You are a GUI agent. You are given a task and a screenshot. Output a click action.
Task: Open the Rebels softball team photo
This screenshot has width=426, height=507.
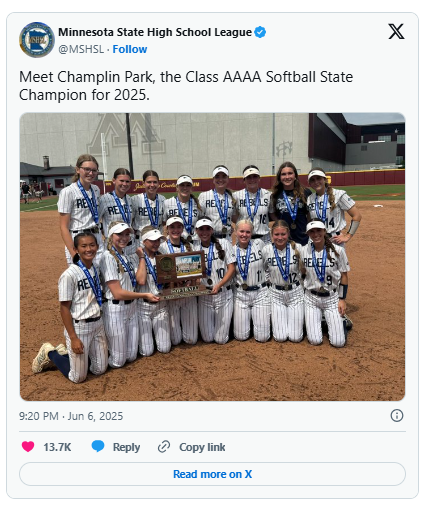tap(212, 257)
